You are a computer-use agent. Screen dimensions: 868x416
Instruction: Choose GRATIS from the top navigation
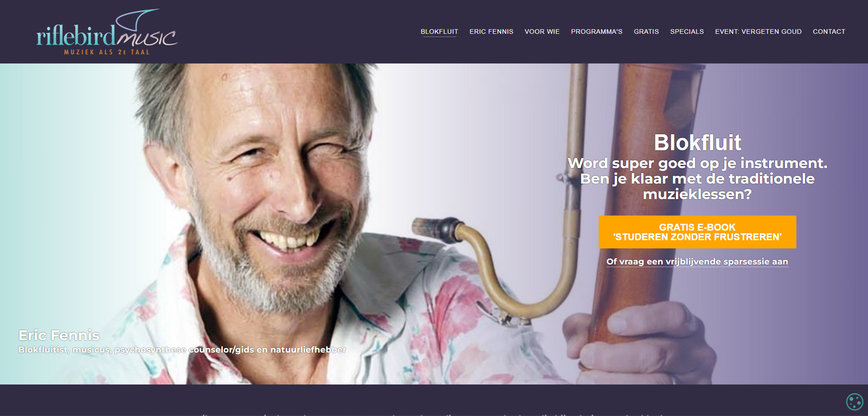coord(646,32)
